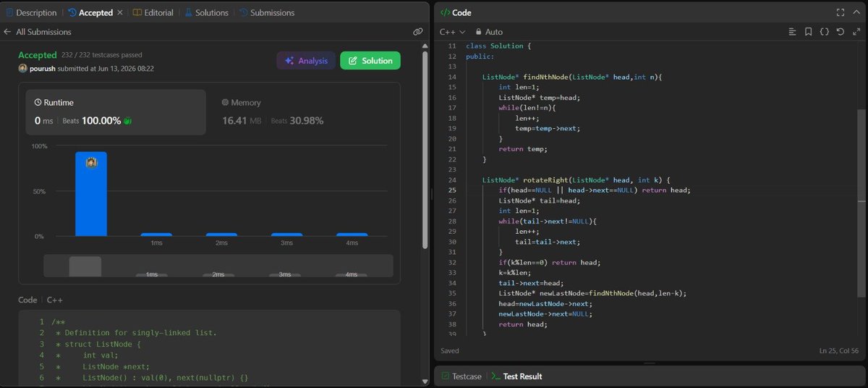
Task: Click the 232 / 232 testcases passed text
Action: (101, 55)
